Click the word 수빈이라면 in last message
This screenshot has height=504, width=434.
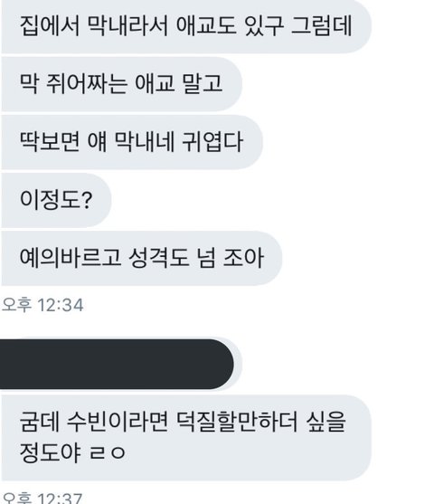118,422
